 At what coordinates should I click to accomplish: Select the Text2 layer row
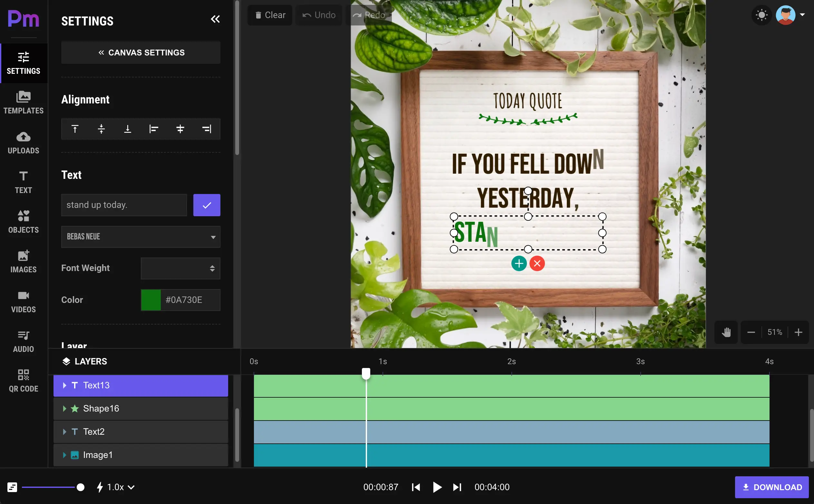tap(141, 432)
